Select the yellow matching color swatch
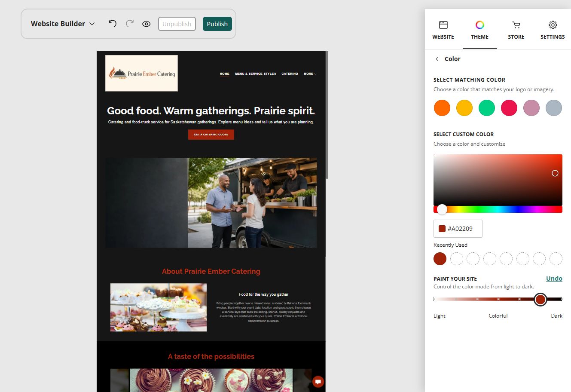Image resolution: width=571 pixels, height=392 pixels. 464,108
